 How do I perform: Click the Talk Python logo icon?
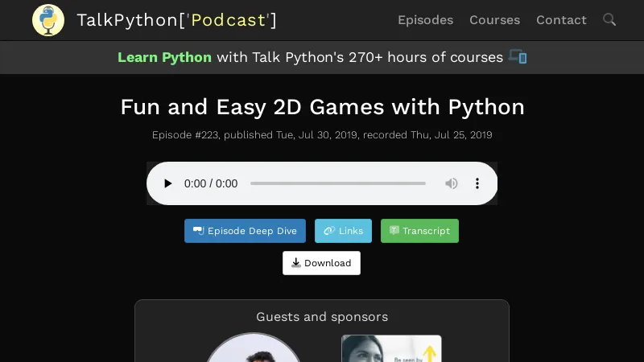coord(48,20)
